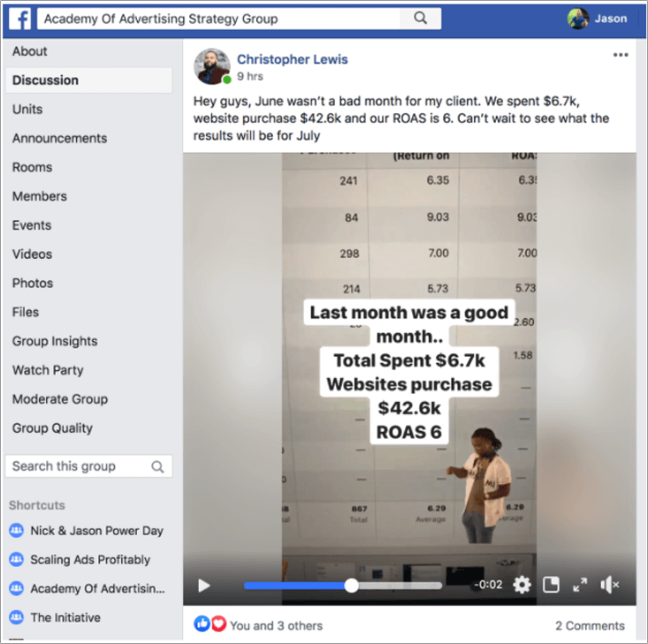Toggle video sound with the mute icon
The width and height of the screenshot is (648, 644).
610,585
